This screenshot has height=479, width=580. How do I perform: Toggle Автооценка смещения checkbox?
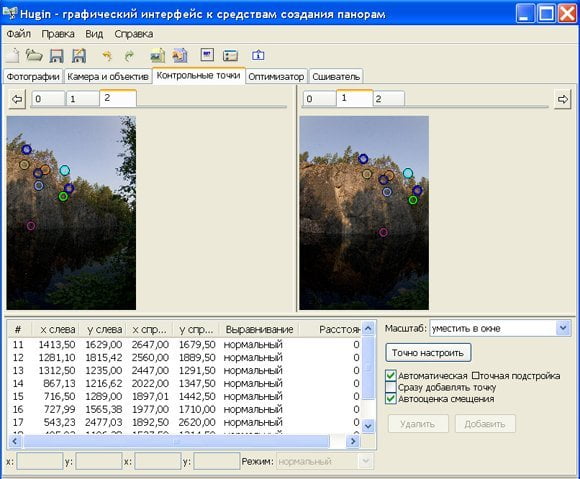tap(391, 399)
